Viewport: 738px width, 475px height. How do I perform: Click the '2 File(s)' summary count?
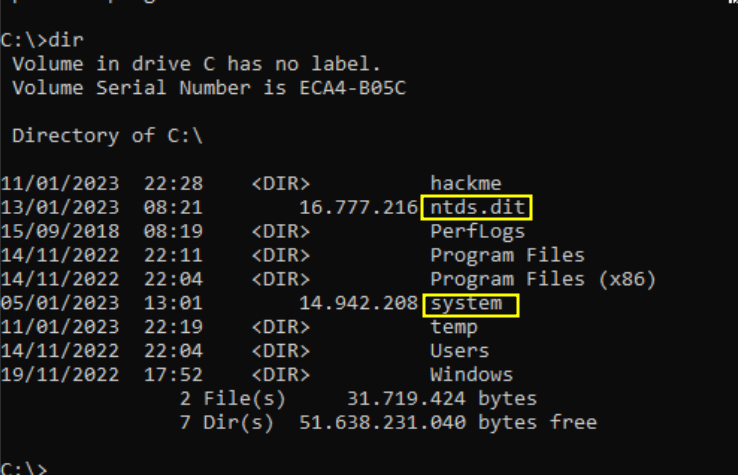tap(232, 399)
